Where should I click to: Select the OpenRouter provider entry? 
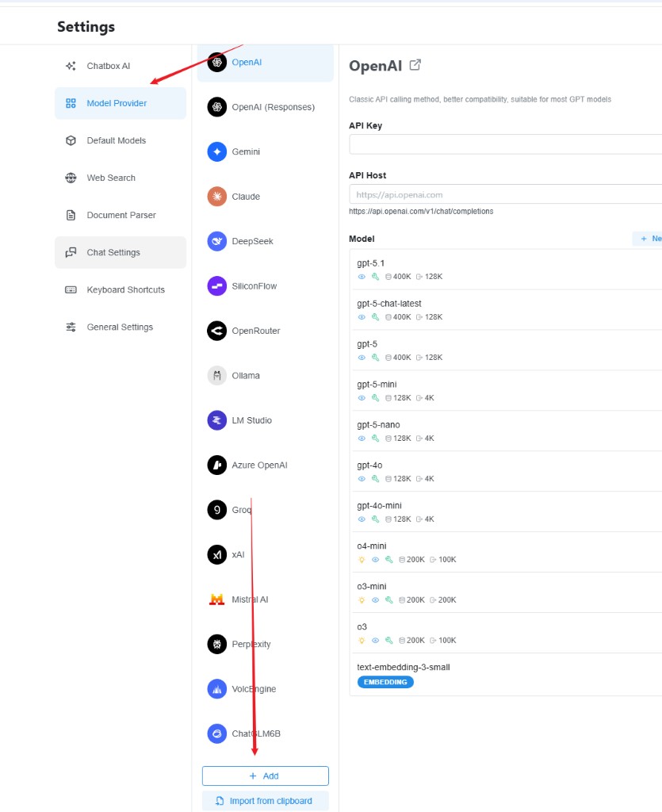[x=255, y=331]
